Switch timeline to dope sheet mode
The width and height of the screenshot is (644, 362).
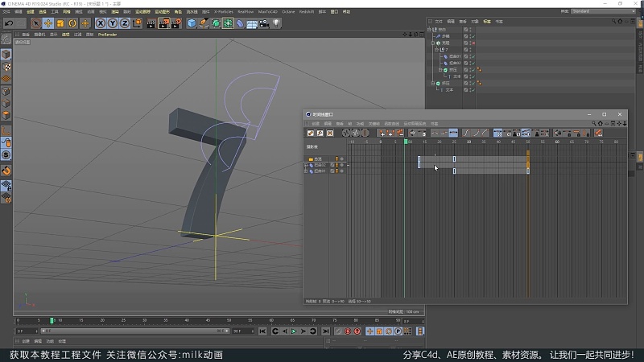311,133
